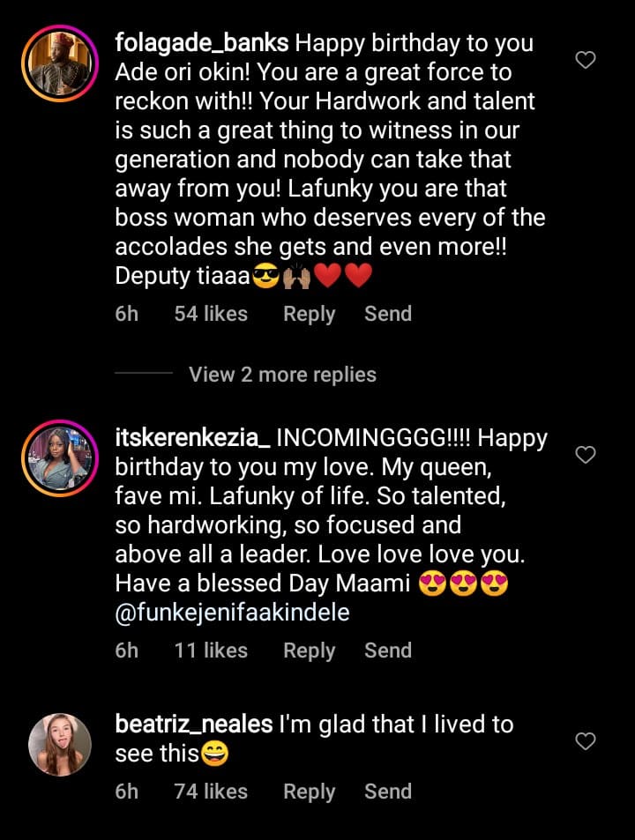View 54 likes on first comment

pos(211,314)
